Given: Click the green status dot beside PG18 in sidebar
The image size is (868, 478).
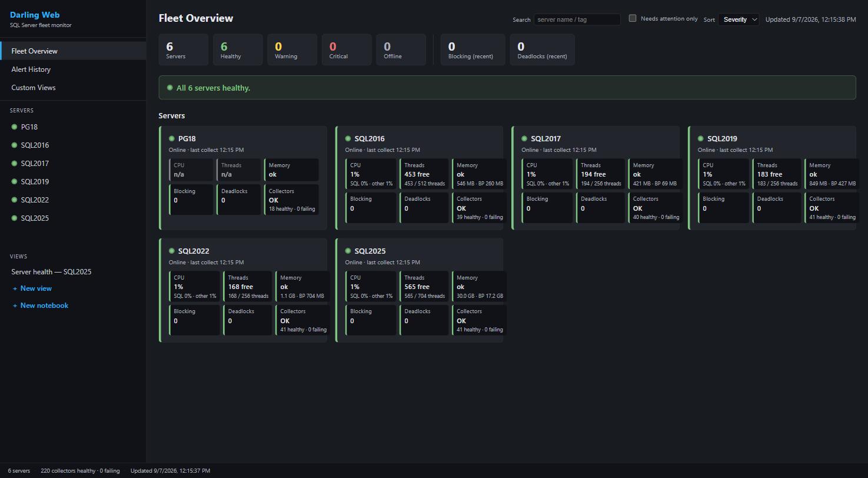Looking at the screenshot, I should pyautogui.click(x=14, y=127).
